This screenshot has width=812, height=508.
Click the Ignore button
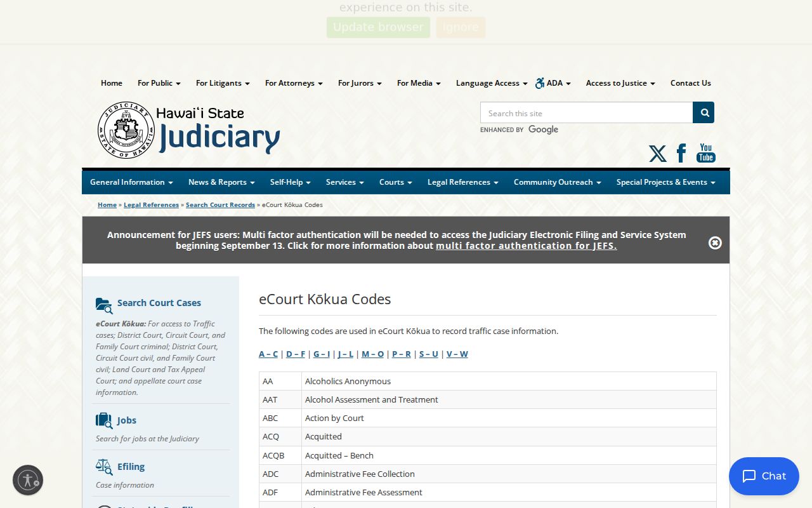coord(461,27)
